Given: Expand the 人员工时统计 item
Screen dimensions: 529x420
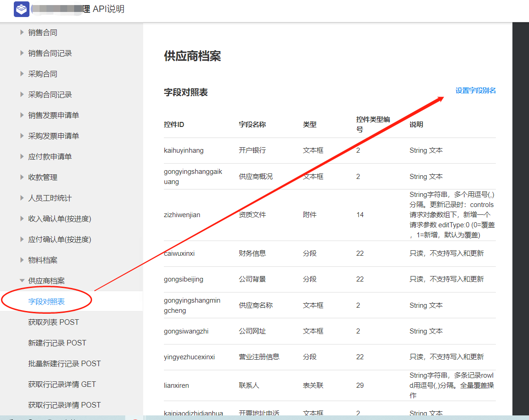Looking at the screenshot, I should pyautogui.click(x=22, y=198).
